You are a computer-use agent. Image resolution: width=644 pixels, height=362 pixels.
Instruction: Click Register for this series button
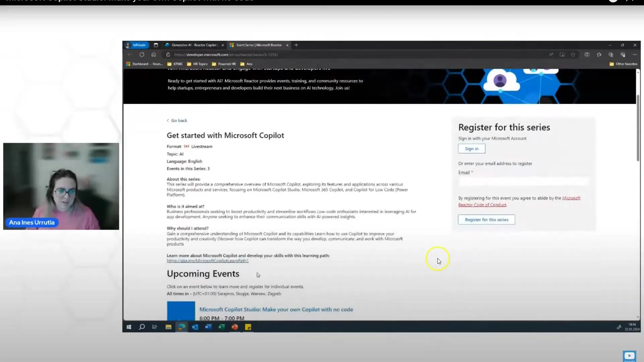tap(486, 220)
